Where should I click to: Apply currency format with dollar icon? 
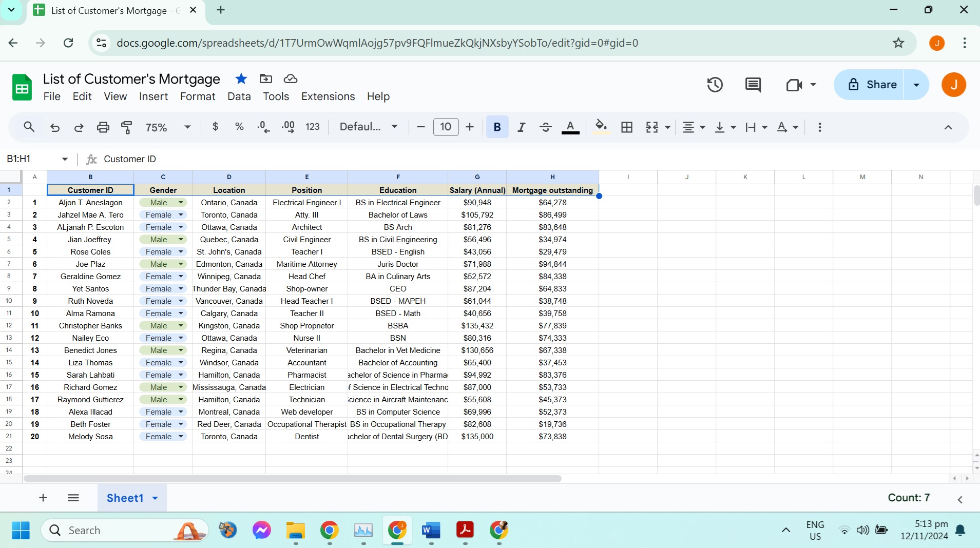[215, 127]
